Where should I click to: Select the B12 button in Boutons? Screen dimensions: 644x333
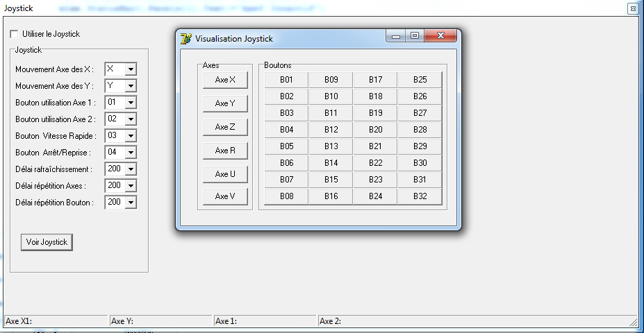(331, 130)
